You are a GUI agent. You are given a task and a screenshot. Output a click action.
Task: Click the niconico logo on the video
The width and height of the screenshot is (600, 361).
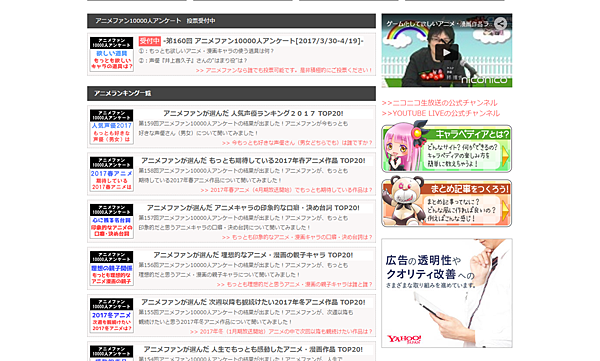pyautogui.click(x=484, y=80)
